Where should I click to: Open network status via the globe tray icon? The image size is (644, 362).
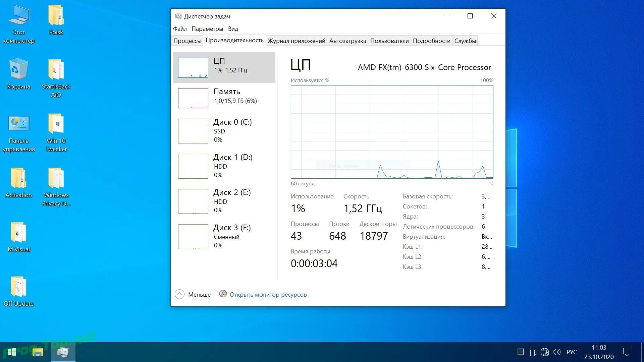pyautogui.click(x=545, y=352)
